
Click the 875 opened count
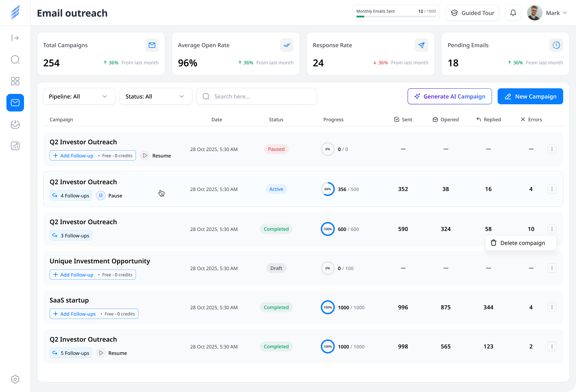[x=446, y=307]
